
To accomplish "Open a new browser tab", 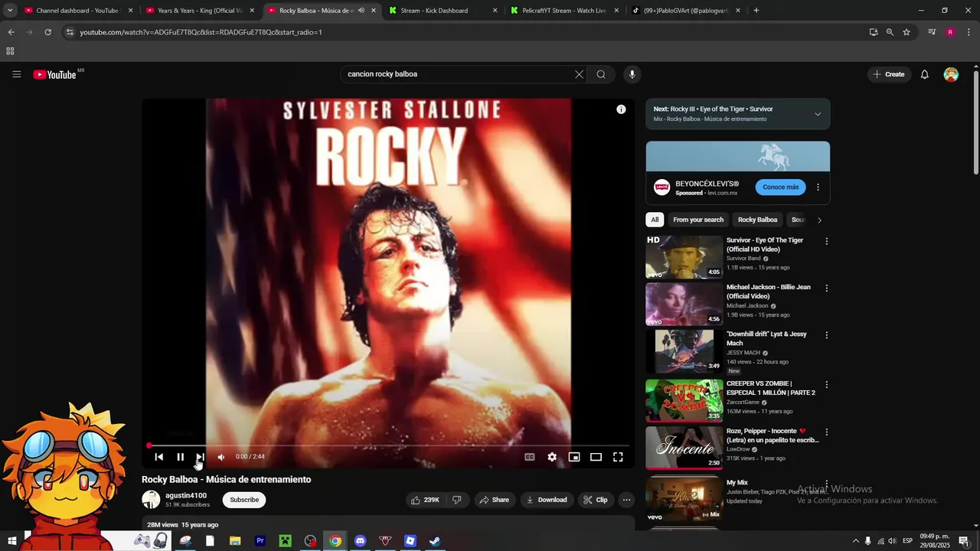I will (x=756, y=11).
